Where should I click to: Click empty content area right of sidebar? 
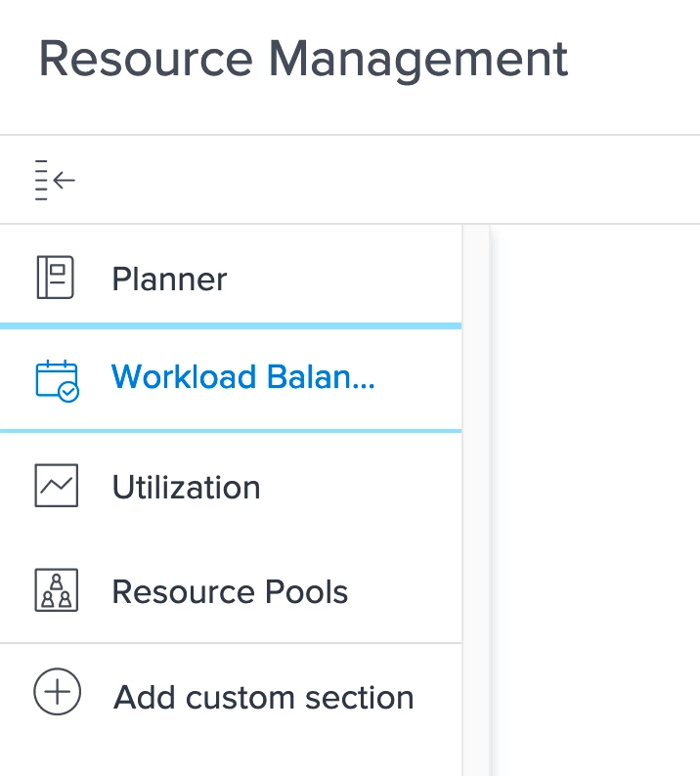point(596,489)
